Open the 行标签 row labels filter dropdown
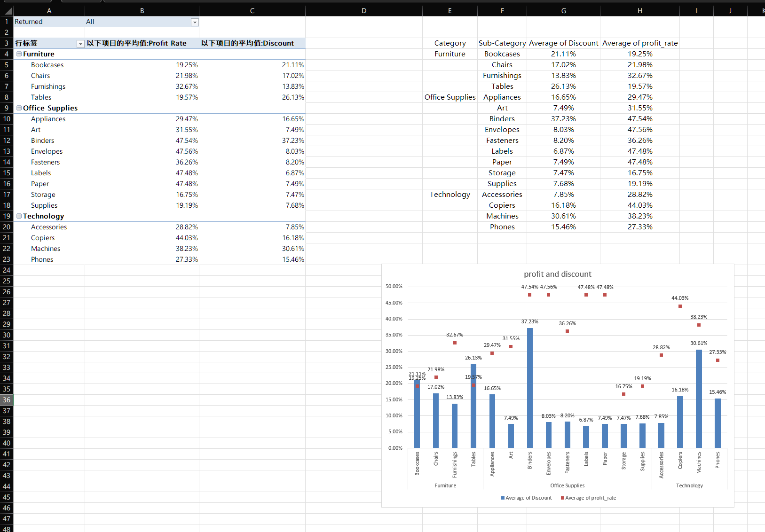Viewport: 765px width, 532px height. [80, 44]
